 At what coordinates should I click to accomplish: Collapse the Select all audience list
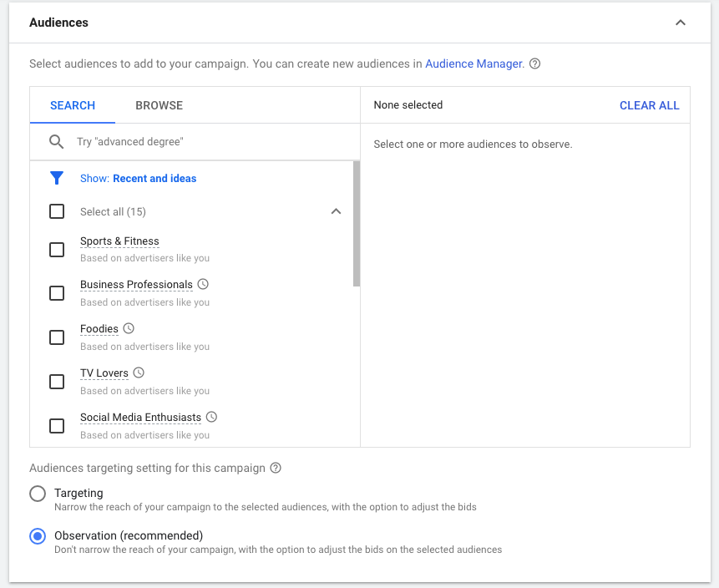point(336,211)
